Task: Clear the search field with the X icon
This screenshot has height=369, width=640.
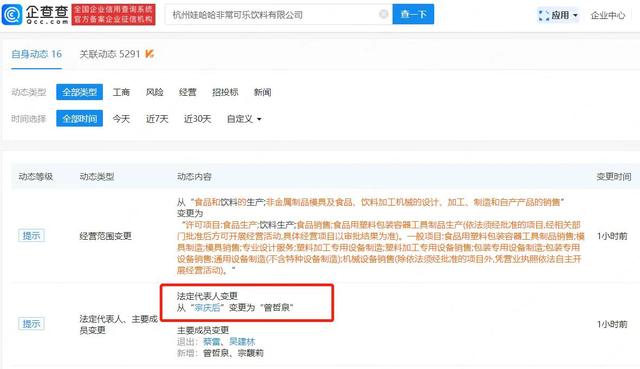Action: coord(383,14)
